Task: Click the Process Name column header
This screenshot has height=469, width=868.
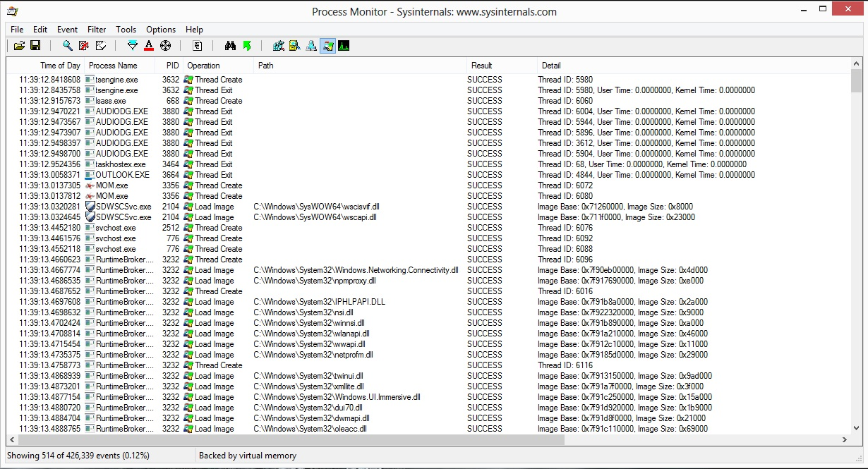Action: (x=119, y=66)
